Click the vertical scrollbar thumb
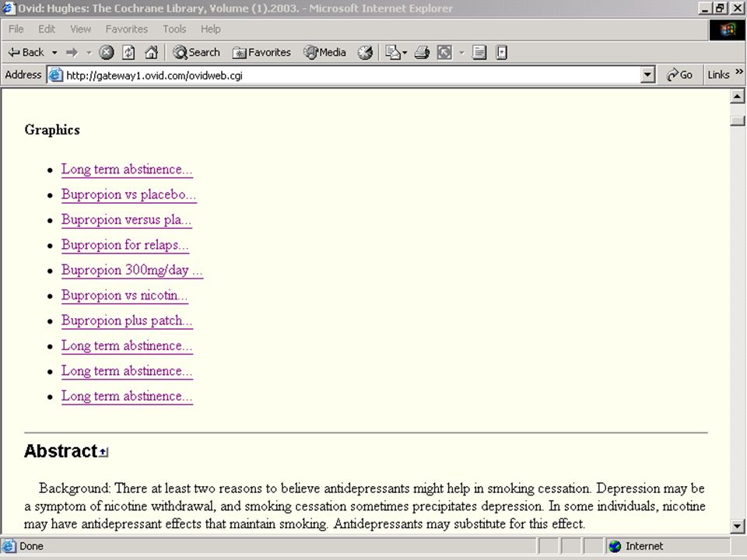Viewport: 747px width, 560px height. pos(737,120)
